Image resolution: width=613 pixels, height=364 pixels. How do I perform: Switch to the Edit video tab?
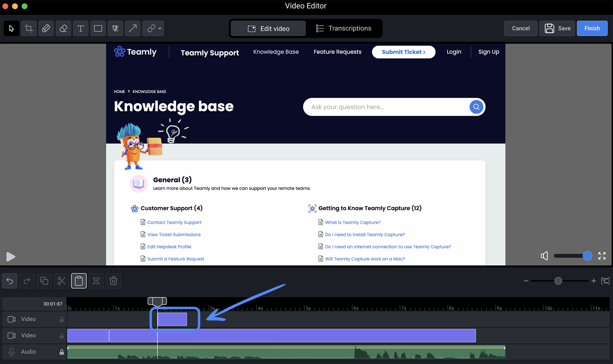pos(268,29)
